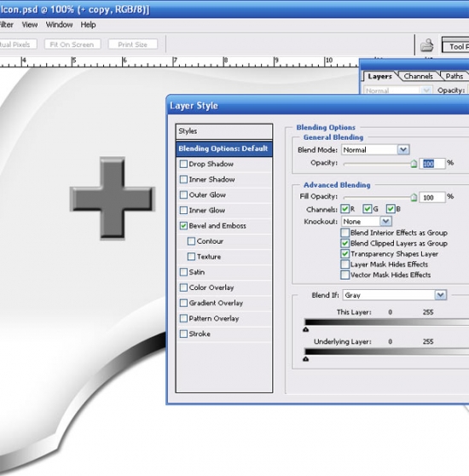Viewport: 469px width, 476px height.
Task: Switch to the Paths tab
Action: (455, 76)
